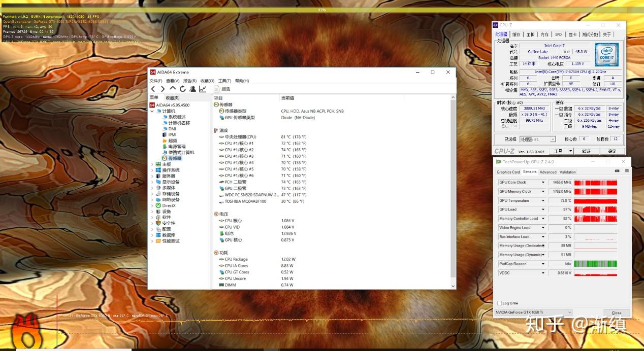Open the AIDA64 user icon in toolbar
The height and width of the screenshot is (351, 644).
192,89
